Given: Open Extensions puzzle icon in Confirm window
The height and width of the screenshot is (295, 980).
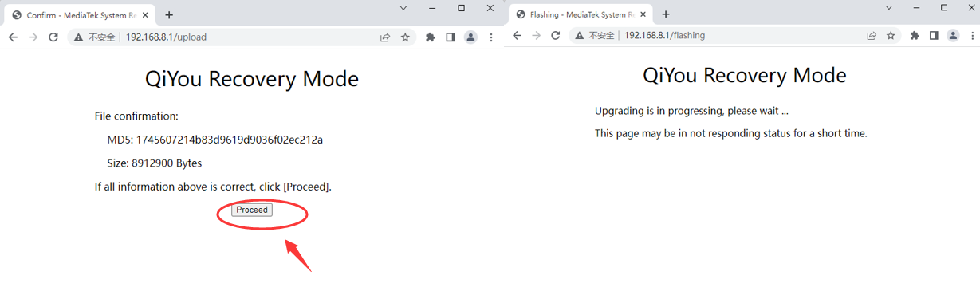Looking at the screenshot, I should click(x=431, y=37).
